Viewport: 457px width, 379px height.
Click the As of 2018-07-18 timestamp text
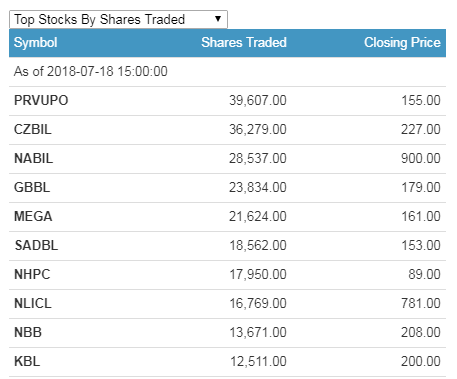click(x=91, y=71)
